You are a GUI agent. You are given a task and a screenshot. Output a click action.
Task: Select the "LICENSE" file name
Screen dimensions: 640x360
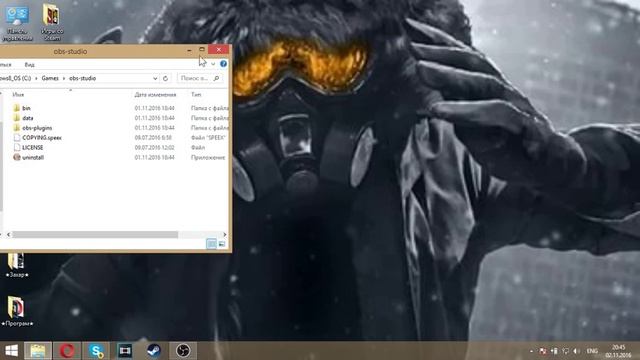[33, 147]
